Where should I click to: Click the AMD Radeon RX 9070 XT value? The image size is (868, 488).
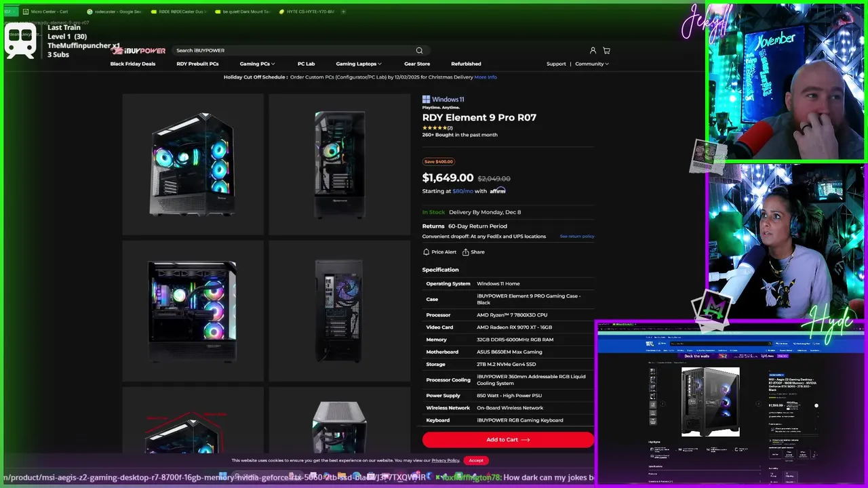[x=515, y=327]
